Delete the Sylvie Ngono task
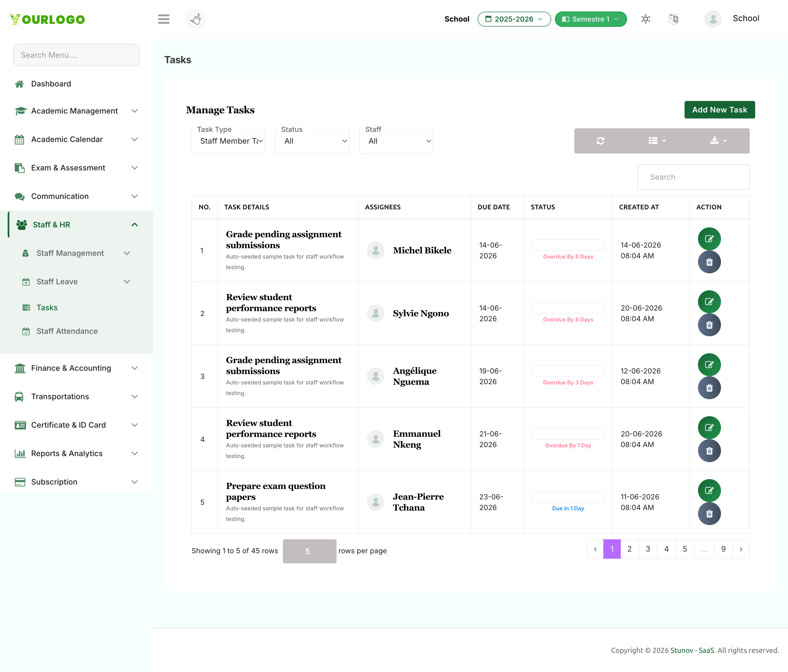The height and width of the screenshot is (672, 788). (709, 325)
